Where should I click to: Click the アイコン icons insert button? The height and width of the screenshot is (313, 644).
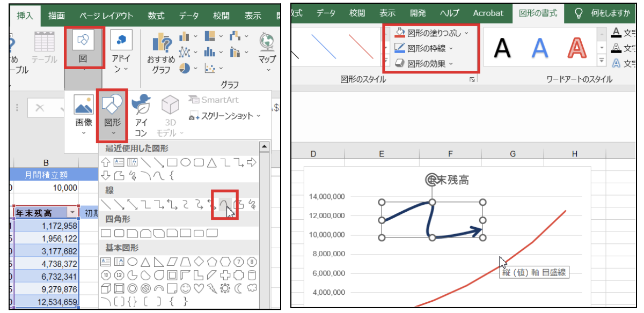coord(141,115)
